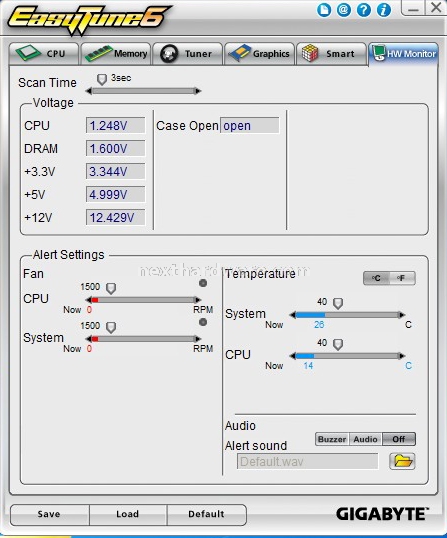Image resolution: width=447 pixels, height=538 pixels.
Task: Set alert sound to Buzzer
Action: pos(332,439)
